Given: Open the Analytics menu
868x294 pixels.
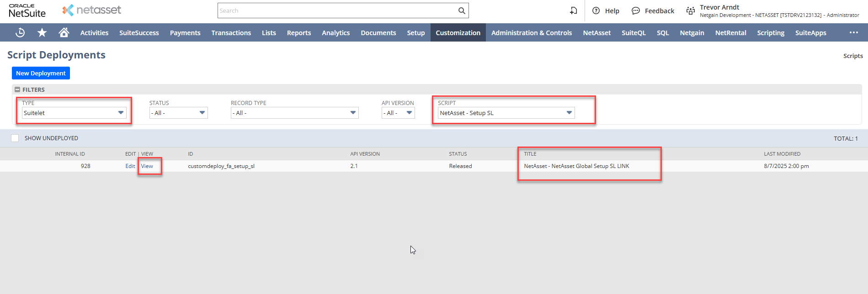Looking at the screenshot, I should tap(336, 32).
